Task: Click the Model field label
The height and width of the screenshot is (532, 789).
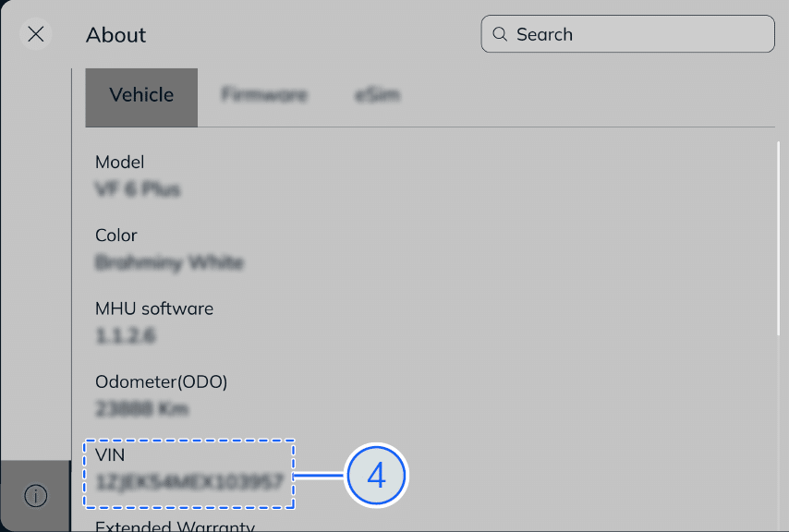Action: click(119, 162)
